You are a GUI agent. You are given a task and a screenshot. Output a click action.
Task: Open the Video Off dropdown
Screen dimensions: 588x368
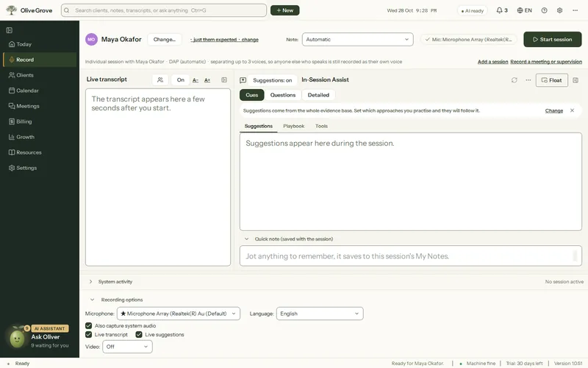(x=127, y=347)
